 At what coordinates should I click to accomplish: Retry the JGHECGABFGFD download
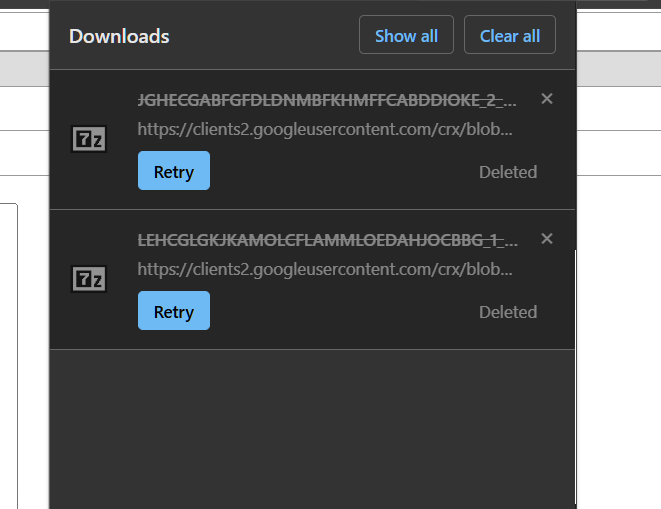(x=173, y=171)
